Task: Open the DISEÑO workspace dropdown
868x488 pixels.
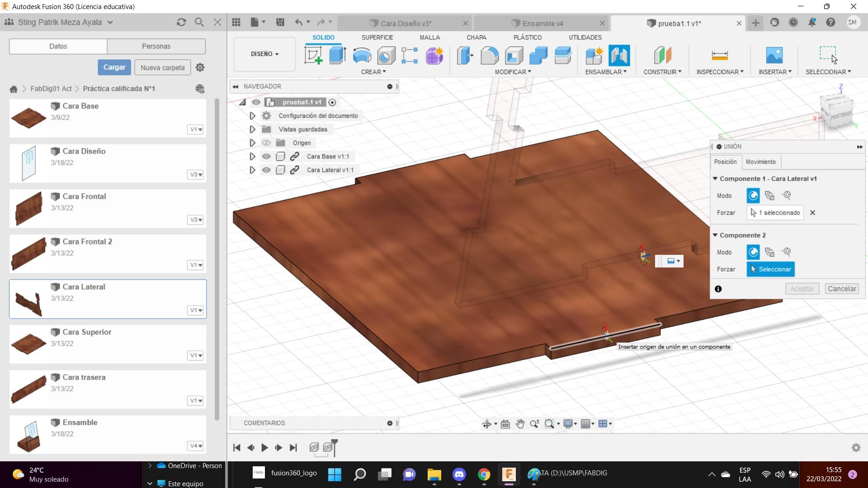Action: tap(264, 54)
